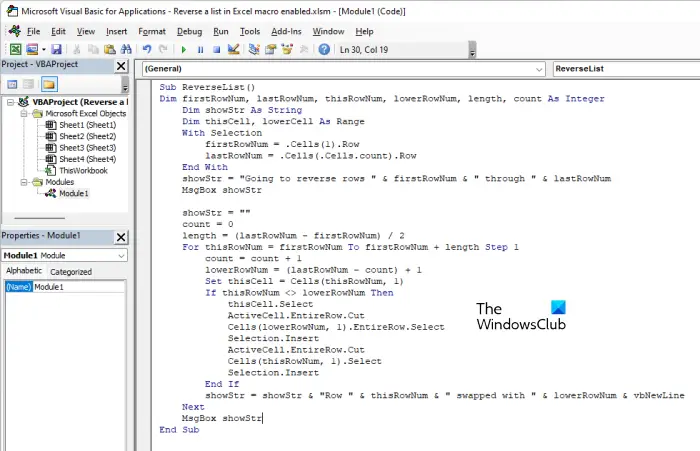The height and width of the screenshot is (451, 700).
Task: Open the Help menu
Action: click(x=364, y=31)
